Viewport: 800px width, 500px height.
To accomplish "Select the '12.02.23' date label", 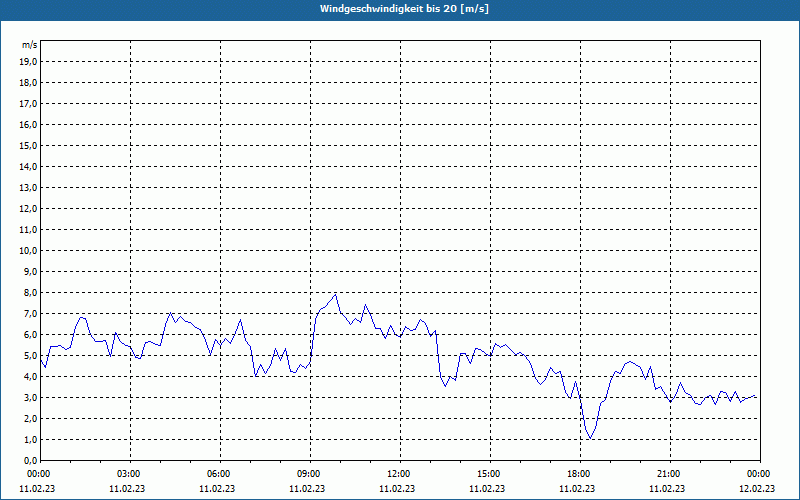I will [x=757, y=489].
